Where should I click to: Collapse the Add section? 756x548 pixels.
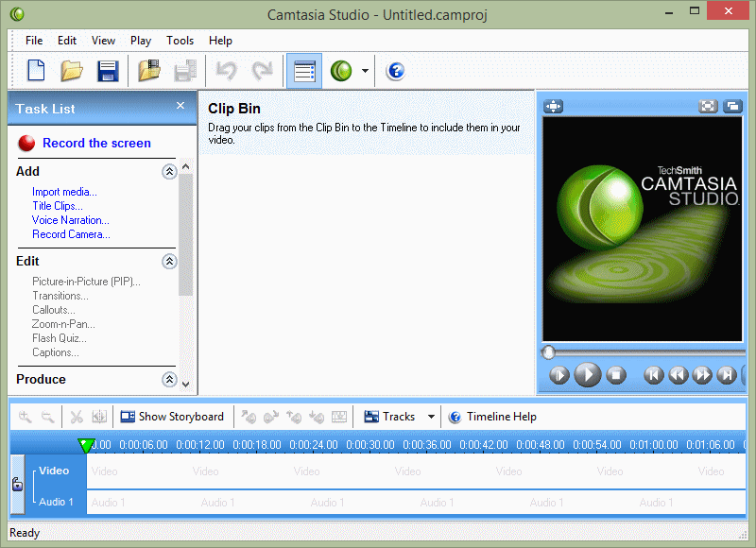(169, 172)
